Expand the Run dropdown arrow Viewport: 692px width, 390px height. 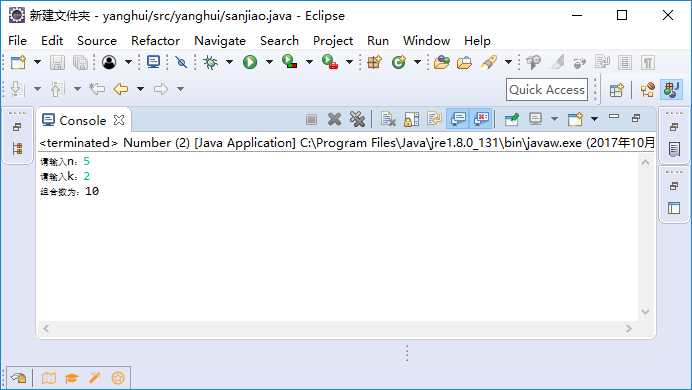(269, 62)
